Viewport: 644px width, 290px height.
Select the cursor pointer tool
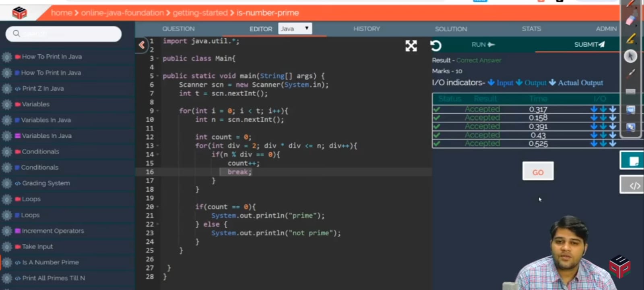[630, 56]
